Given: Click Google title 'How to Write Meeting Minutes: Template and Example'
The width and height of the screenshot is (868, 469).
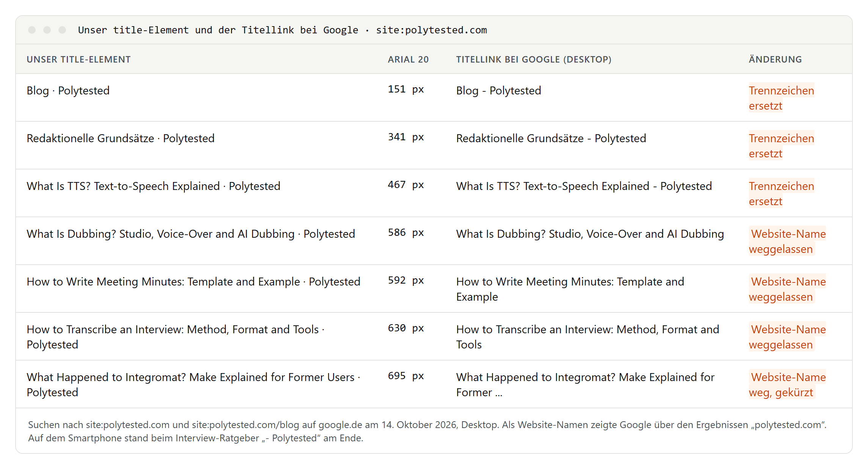Looking at the screenshot, I should (x=570, y=289).
